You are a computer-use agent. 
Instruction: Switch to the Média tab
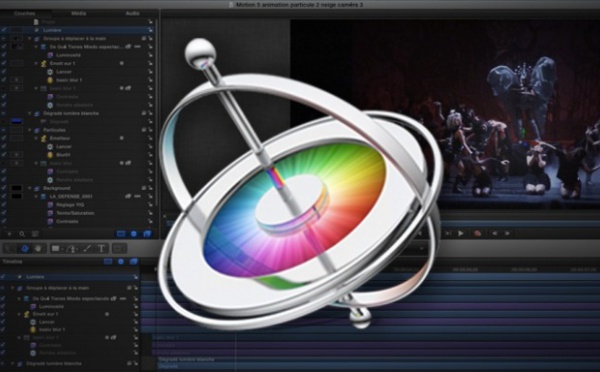point(78,13)
